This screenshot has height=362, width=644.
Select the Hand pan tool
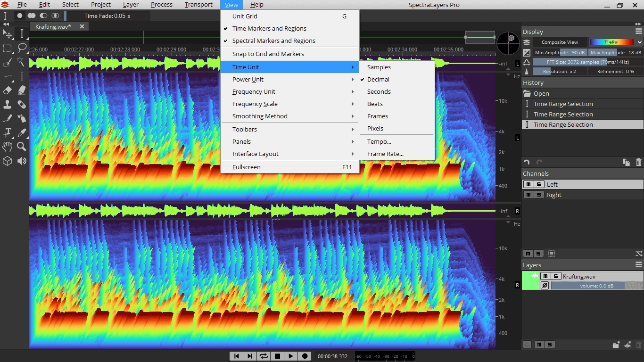tap(7, 147)
